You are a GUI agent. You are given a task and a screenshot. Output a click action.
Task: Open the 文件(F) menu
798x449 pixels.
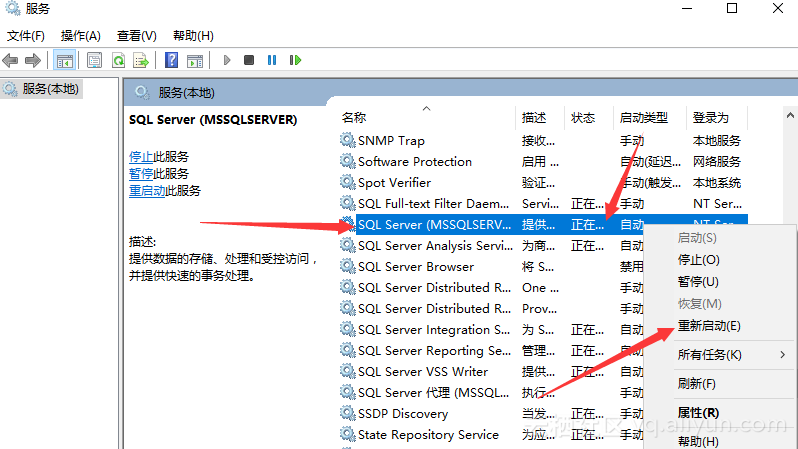(25, 36)
